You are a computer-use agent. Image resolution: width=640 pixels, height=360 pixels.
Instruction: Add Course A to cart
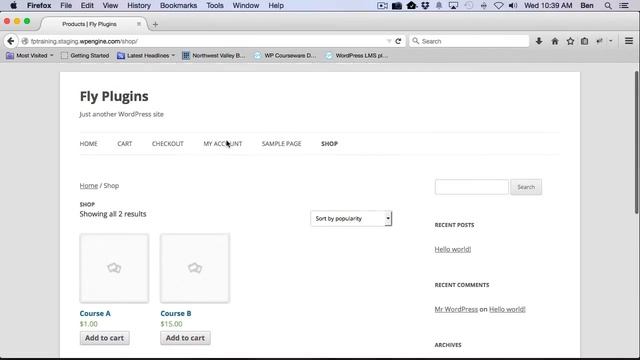pos(104,338)
